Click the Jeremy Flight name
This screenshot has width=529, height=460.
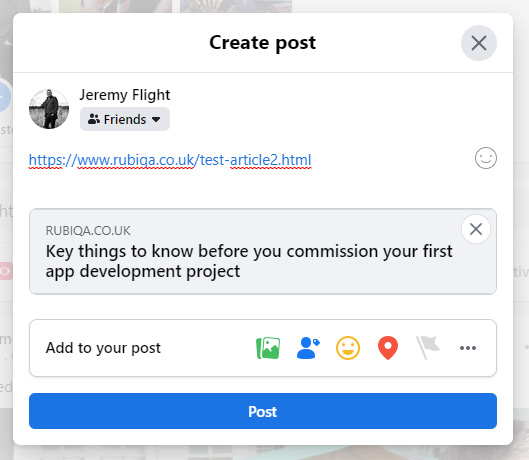(124, 95)
